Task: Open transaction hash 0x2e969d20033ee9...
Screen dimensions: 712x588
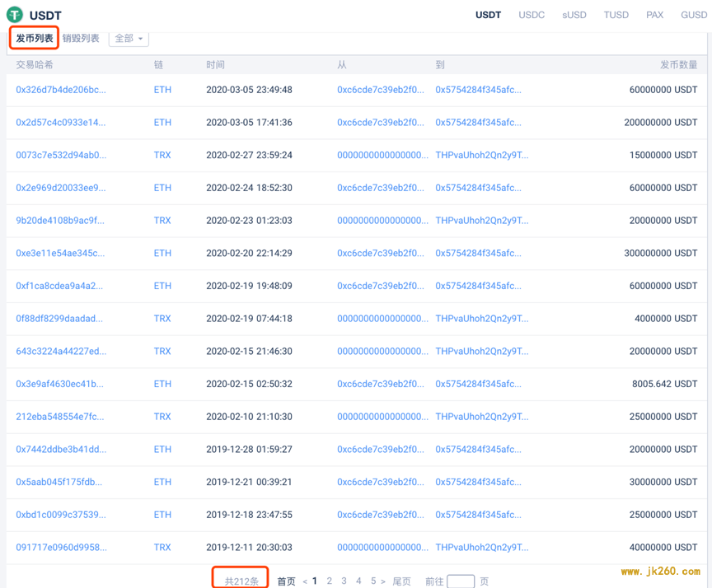Action: (61, 188)
